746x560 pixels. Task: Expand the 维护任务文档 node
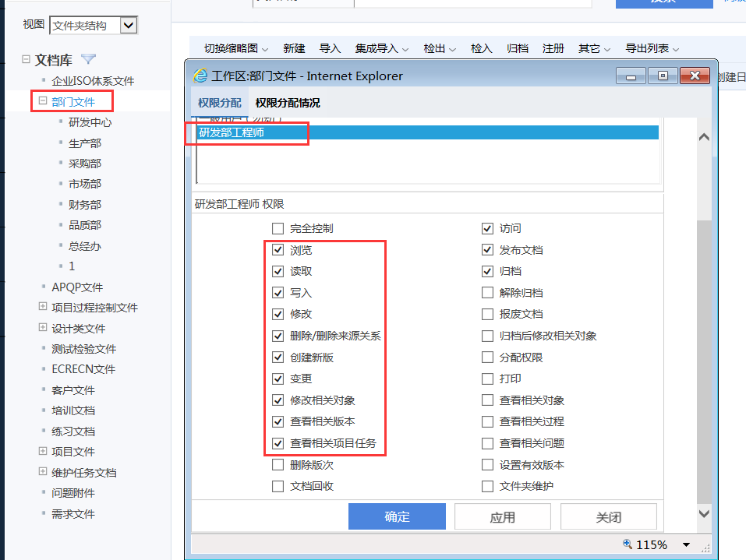click(x=43, y=471)
